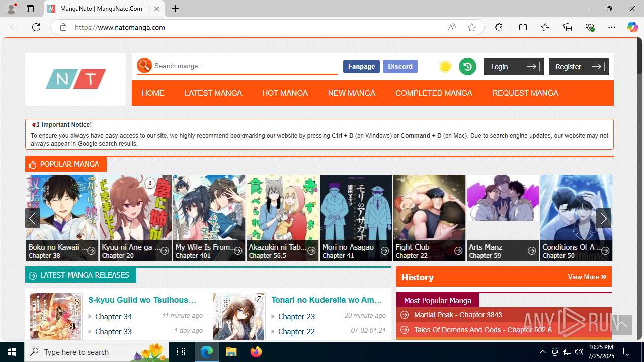Open the Favorites list icon
This screenshot has width=644, height=362.
[545, 27]
